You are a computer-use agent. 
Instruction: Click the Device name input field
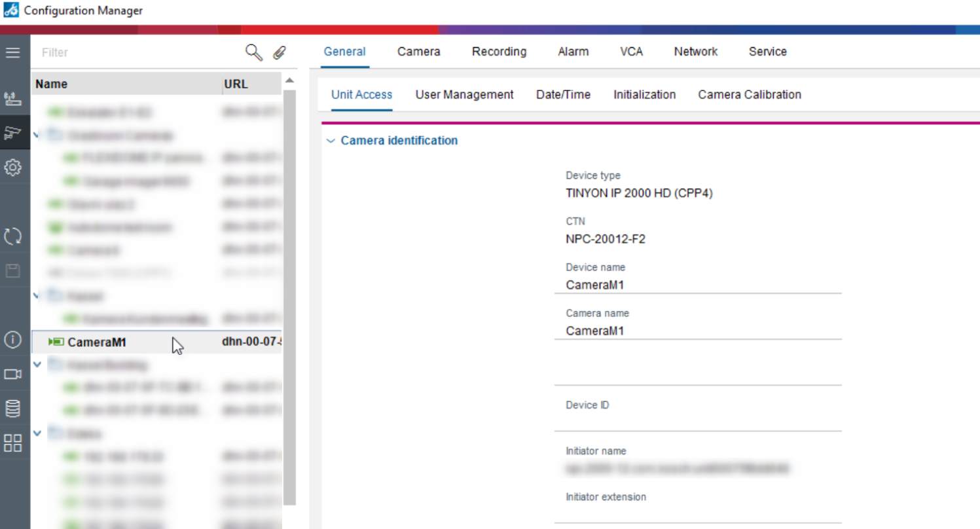pyautogui.click(x=697, y=285)
